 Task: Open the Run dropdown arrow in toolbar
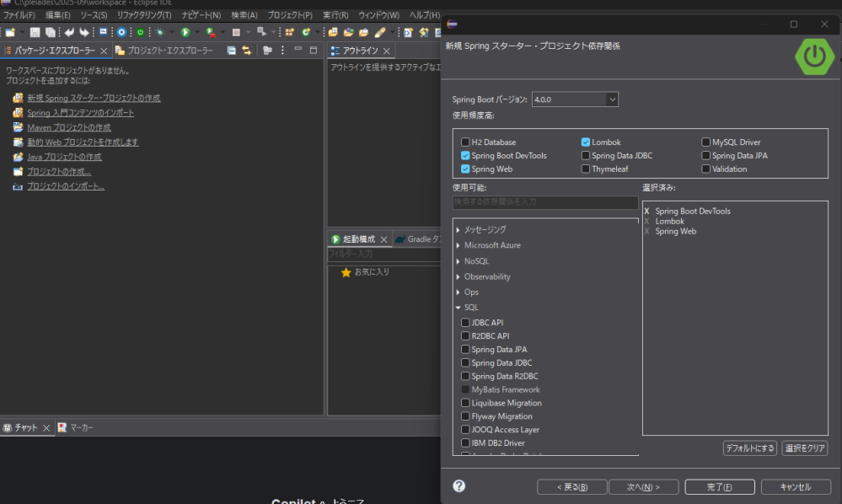coord(197,32)
